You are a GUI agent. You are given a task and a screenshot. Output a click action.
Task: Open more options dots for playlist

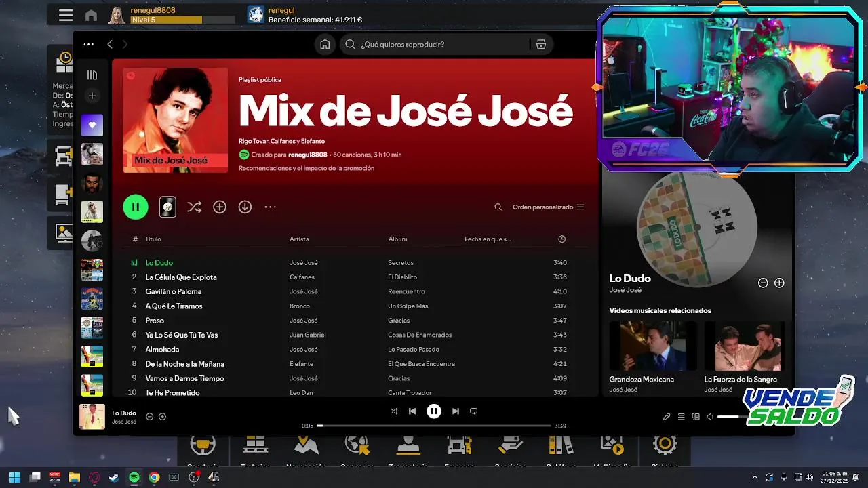point(270,207)
